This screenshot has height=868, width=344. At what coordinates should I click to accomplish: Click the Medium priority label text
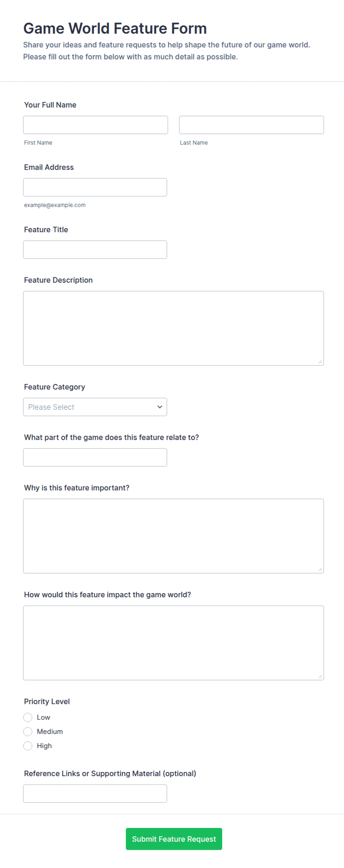50,732
